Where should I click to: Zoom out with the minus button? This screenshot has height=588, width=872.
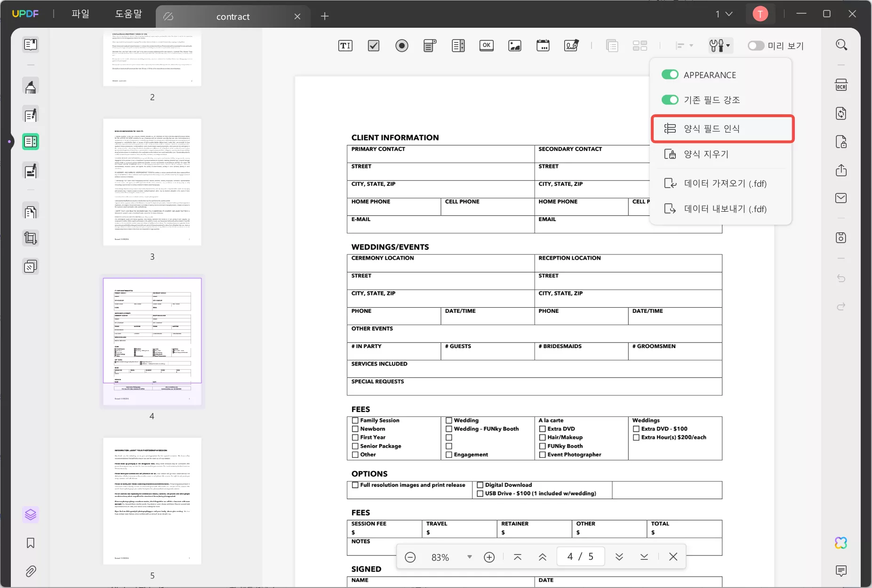[x=410, y=557]
